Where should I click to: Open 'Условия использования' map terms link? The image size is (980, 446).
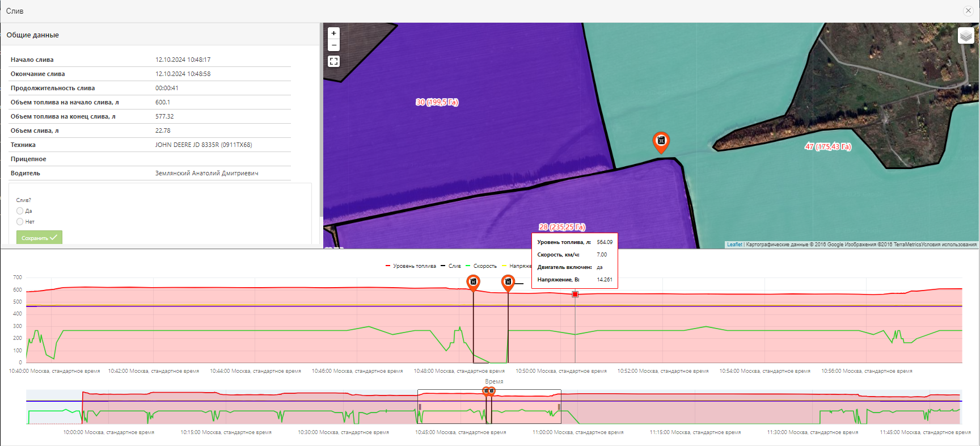pos(949,245)
